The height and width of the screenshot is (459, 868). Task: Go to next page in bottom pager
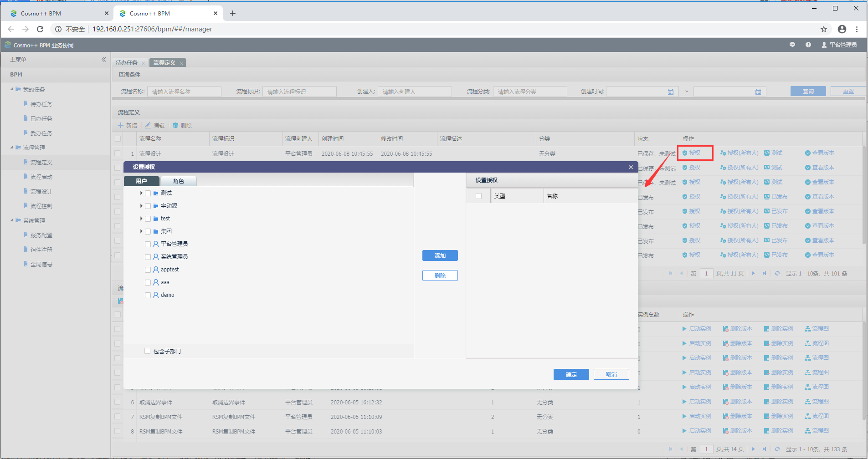(x=753, y=449)
